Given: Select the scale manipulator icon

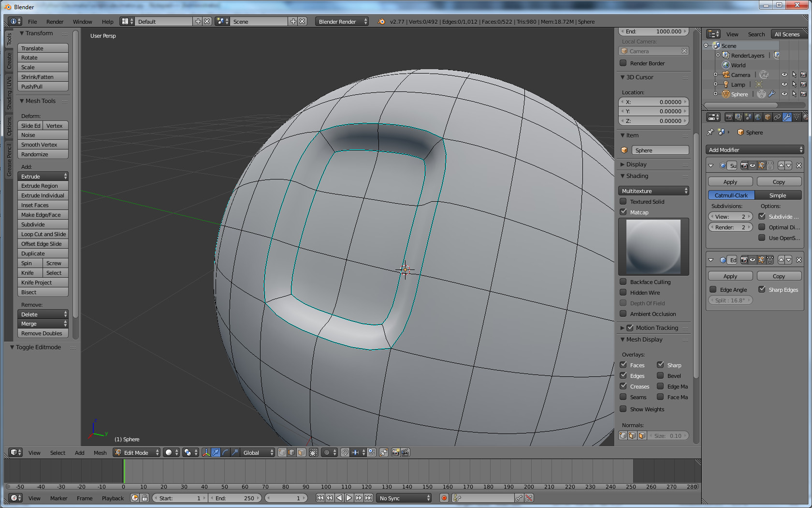Looking at the screenshot, I should tap(235, 452).
